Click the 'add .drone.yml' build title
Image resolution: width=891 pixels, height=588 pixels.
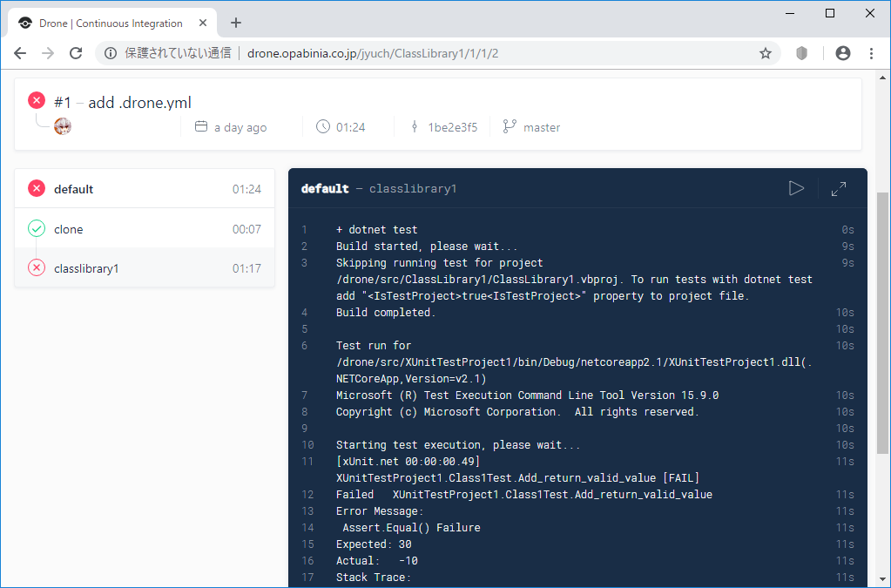139,103
